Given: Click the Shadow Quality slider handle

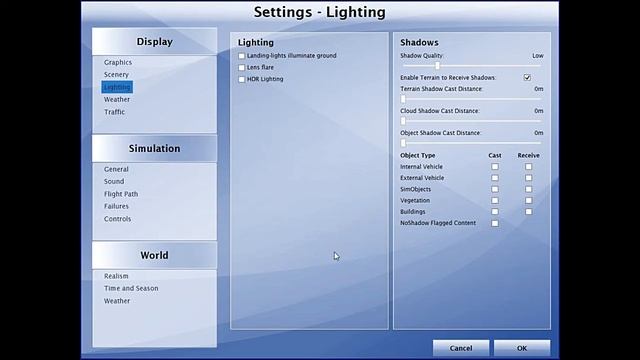Looking at the screenshot, I should pos(438,66).
